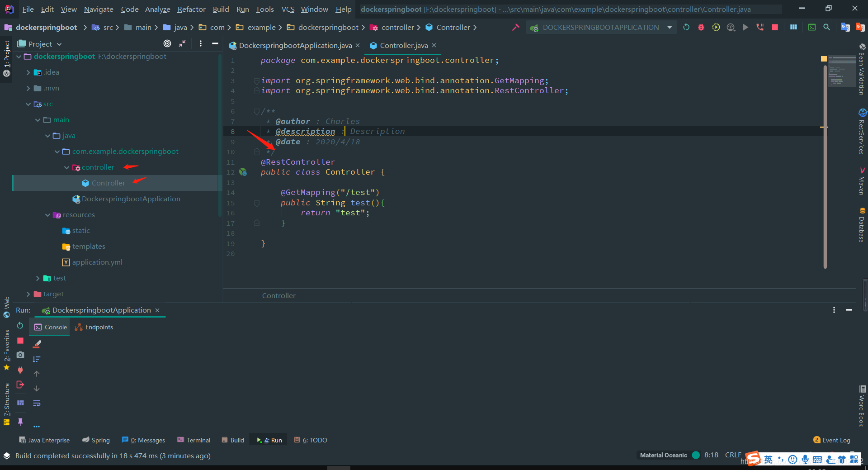Fold the test method on line 15
The image size is (868, 470).
pyautogui.click(x=257, y=203)
